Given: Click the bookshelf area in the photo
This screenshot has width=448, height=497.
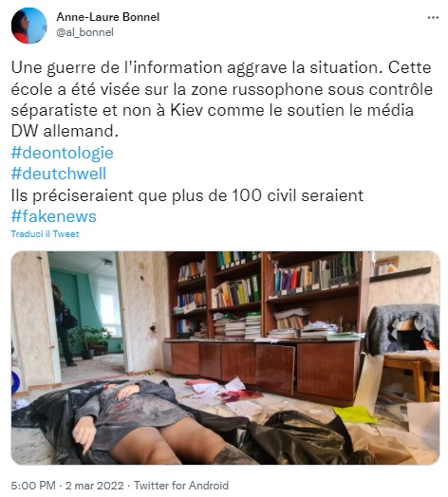Looking at the screenshot, I should point(267,295).
